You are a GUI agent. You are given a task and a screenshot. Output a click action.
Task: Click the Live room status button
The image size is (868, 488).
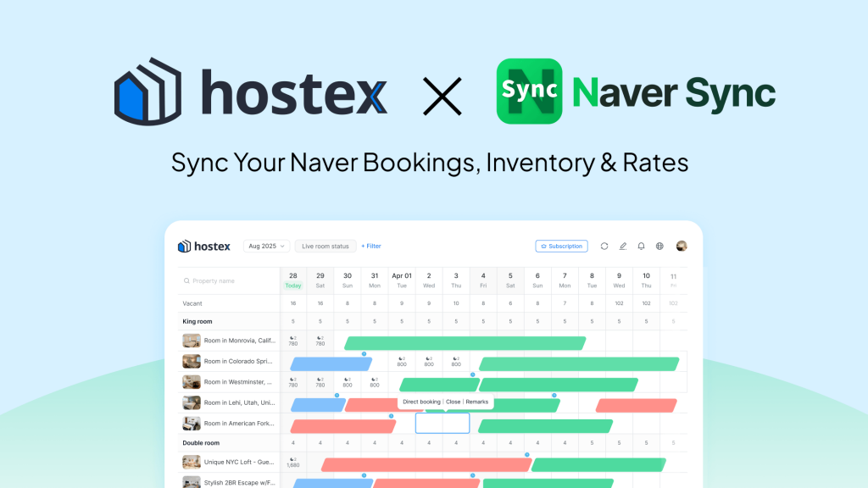click(x=325, y=247)
